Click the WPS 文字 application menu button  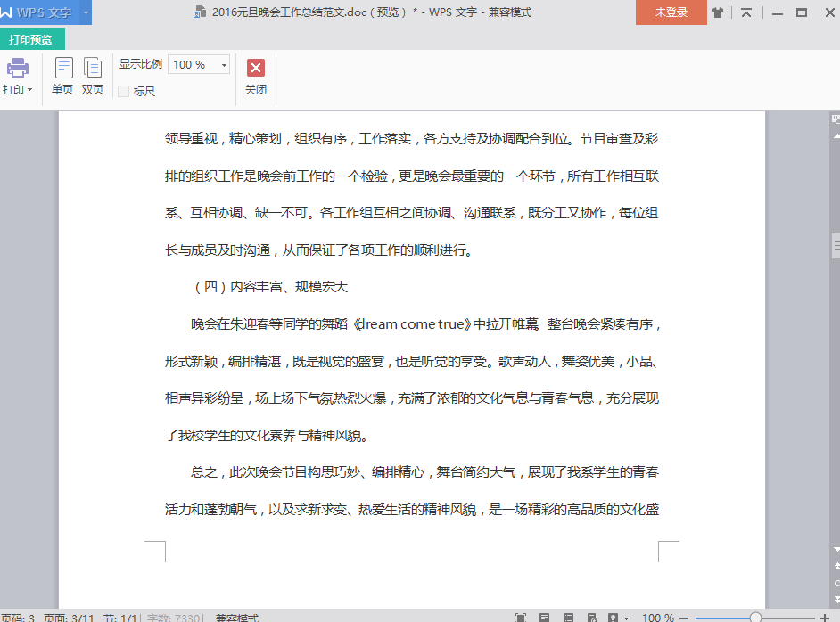[x=40, y=12]
